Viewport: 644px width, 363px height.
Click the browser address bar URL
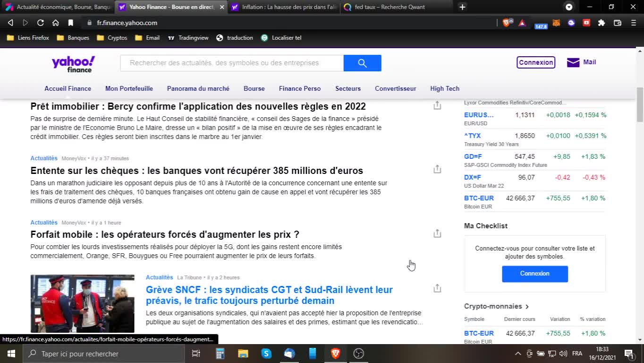pos(127,23)
